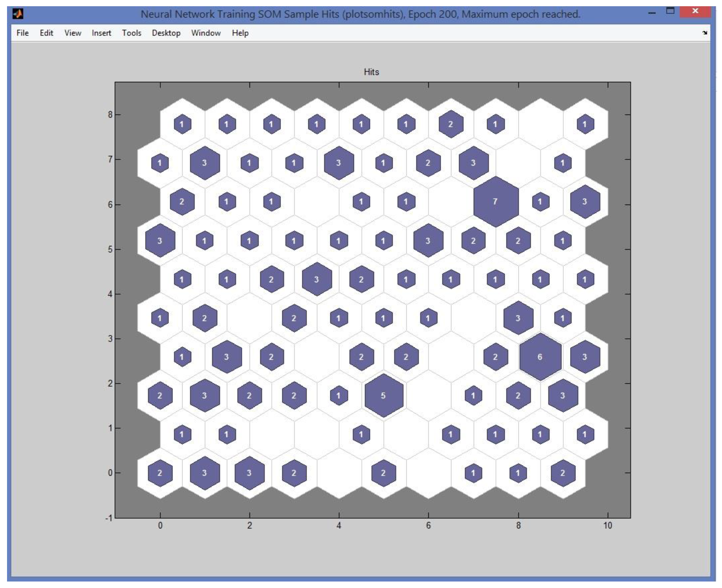This screenshot has height=588, width=722.
Task: Open the Desktop menu
Action: click(x=166, y=33)
